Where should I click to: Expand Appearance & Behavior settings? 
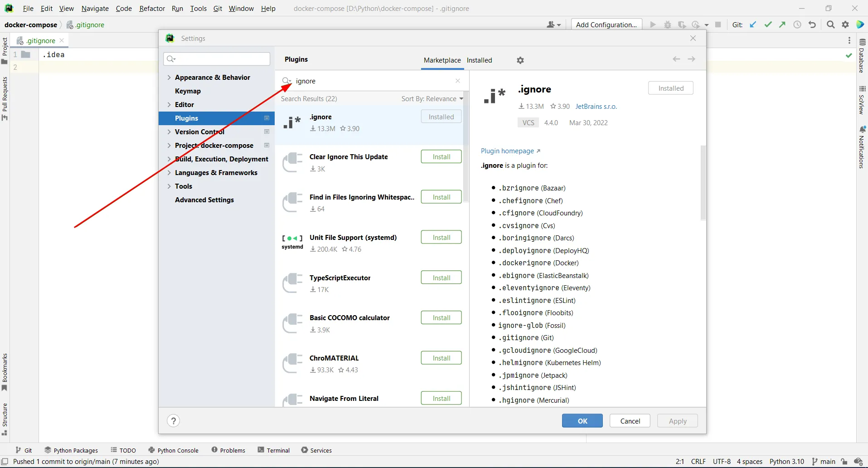(x=169, y=78)
